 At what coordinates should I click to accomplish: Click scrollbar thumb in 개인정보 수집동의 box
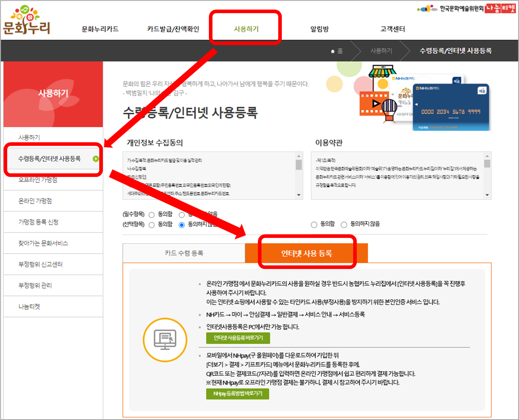tap(299, 165)
